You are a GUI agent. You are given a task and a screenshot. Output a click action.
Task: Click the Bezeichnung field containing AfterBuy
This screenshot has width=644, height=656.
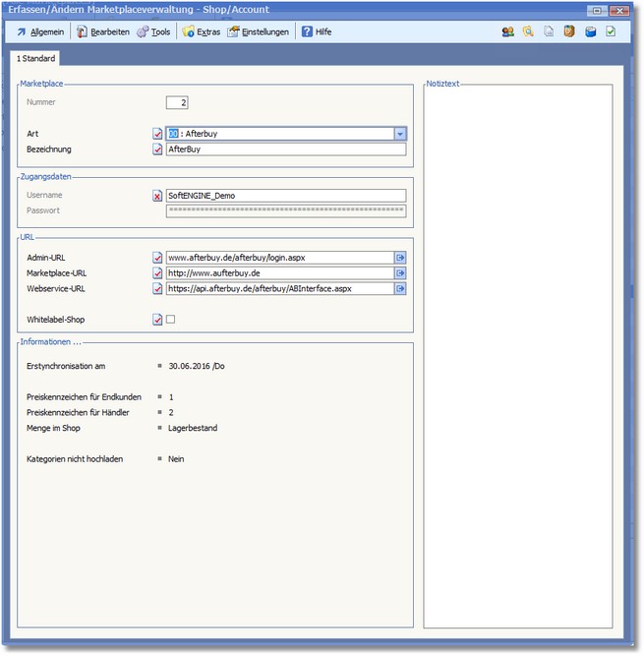click(285, 149)
